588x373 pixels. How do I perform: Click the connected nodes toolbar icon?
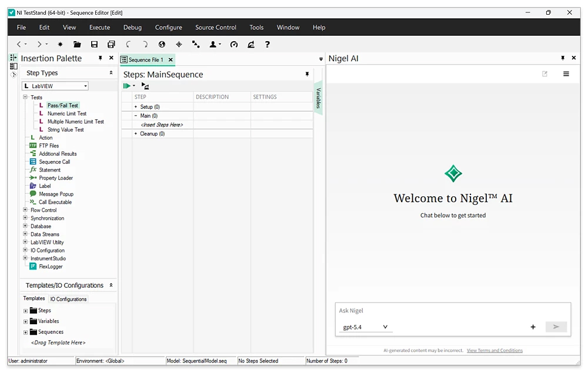click(x=196, y=44)
